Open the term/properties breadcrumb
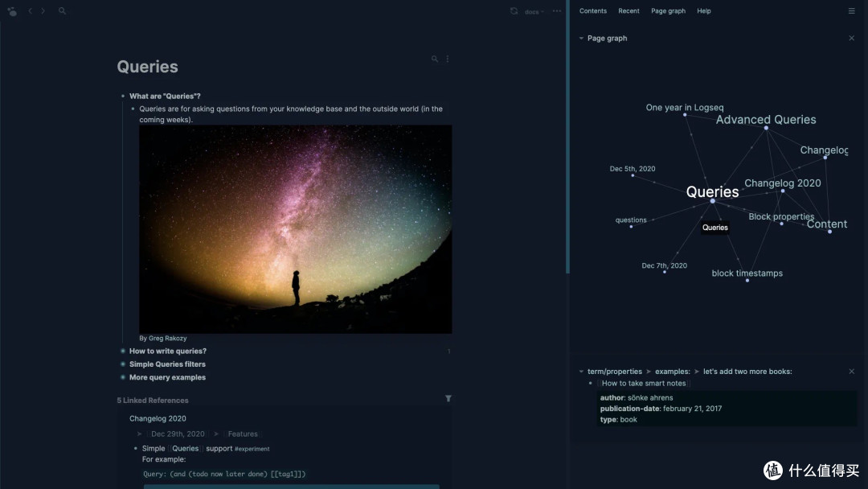 click(x=615, y=372)
